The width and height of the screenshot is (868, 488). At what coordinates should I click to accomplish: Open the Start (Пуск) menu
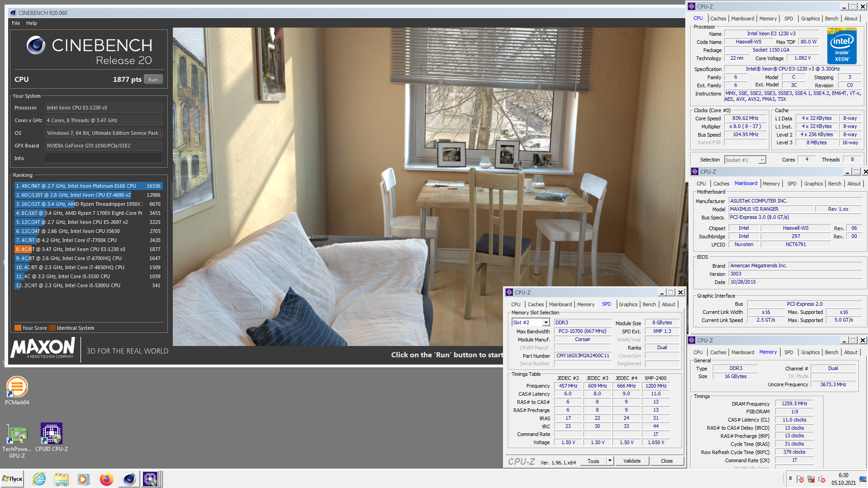pyautogui.click(x=12, y=479)
